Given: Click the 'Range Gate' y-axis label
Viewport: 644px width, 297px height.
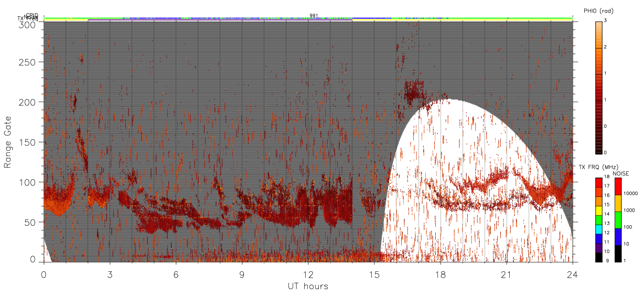Looking at the screenshot, I should (8, 141).
